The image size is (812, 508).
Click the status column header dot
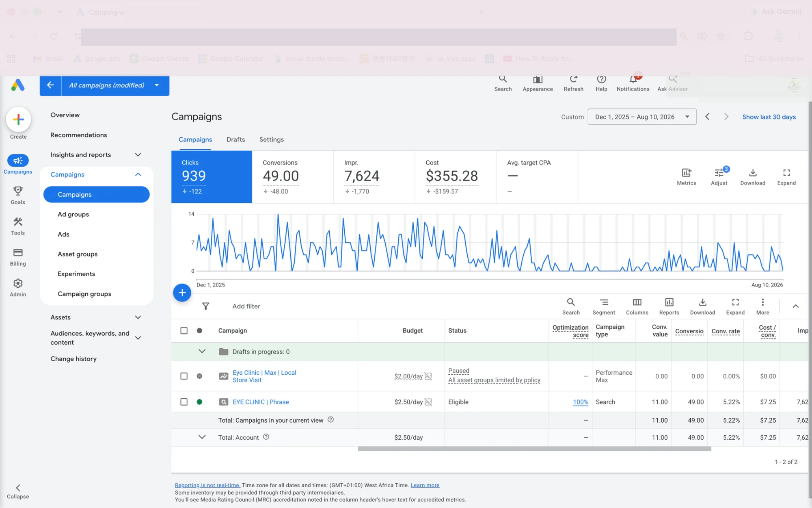(x=199, y=331)
